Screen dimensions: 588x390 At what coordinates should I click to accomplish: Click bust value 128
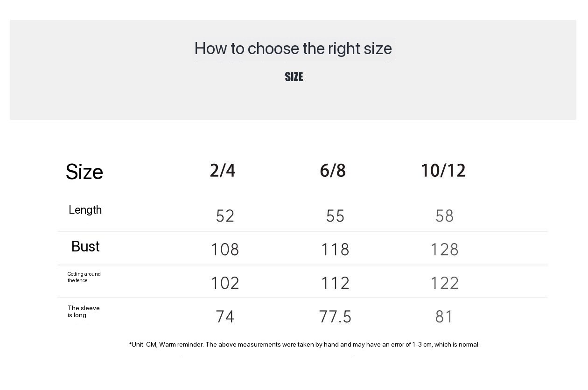pos(444,250)
